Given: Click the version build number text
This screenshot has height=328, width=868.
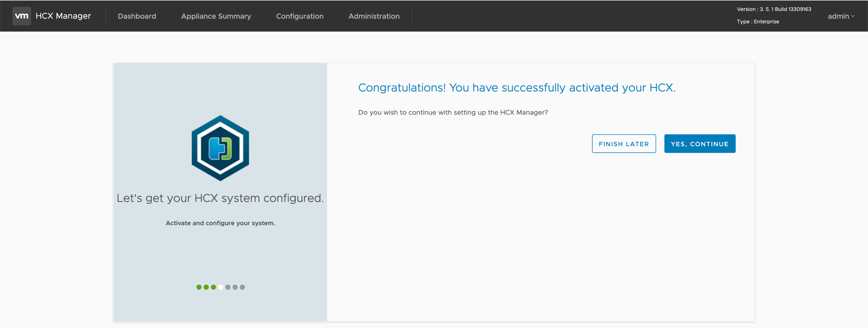Looking at the screenshot, I should click(x=774, y=9).
